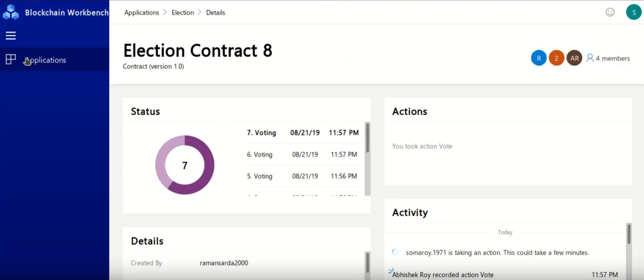Image resolution: width=644 pixels, height=280 pixels.
Task: Click the loading spinner beside somaroy.1971
Action: point(395,252)
